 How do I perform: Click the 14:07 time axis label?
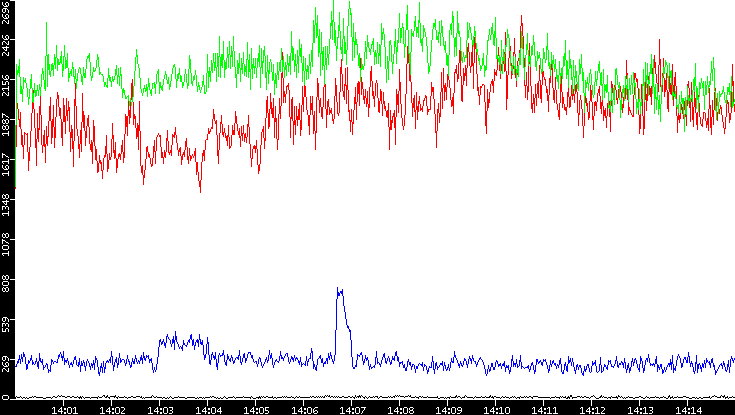352,410
